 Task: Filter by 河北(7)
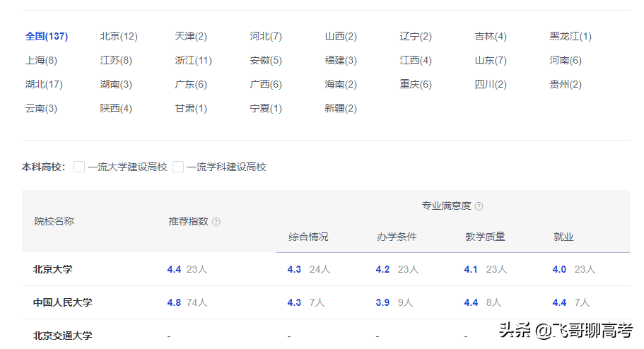pyautogui.click(x=266, y=36)
